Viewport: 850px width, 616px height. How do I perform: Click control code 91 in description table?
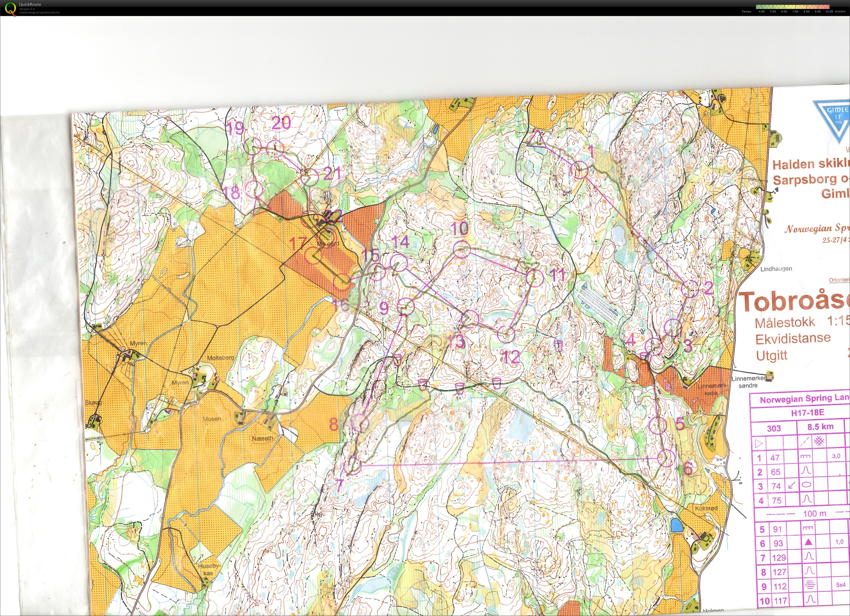778,529
